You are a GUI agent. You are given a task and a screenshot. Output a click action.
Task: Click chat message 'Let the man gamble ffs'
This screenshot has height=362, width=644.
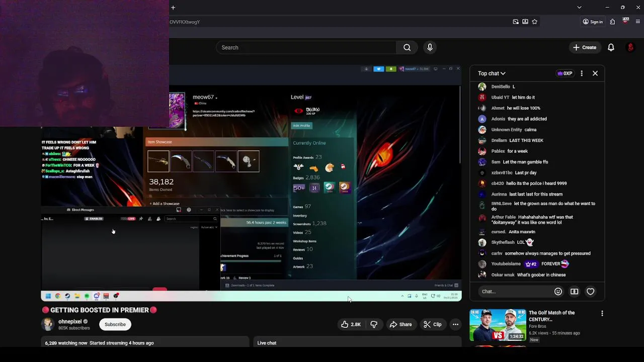point(526,162)
